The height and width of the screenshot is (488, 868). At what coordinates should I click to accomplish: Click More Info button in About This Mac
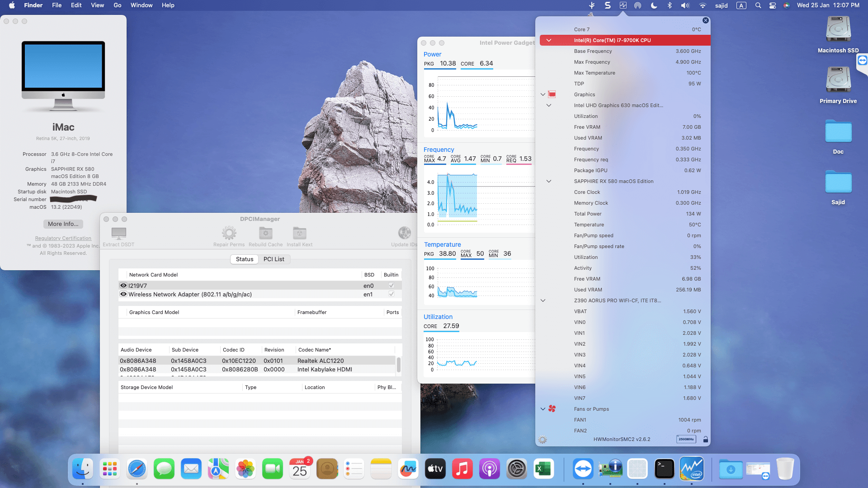[63, 224]
